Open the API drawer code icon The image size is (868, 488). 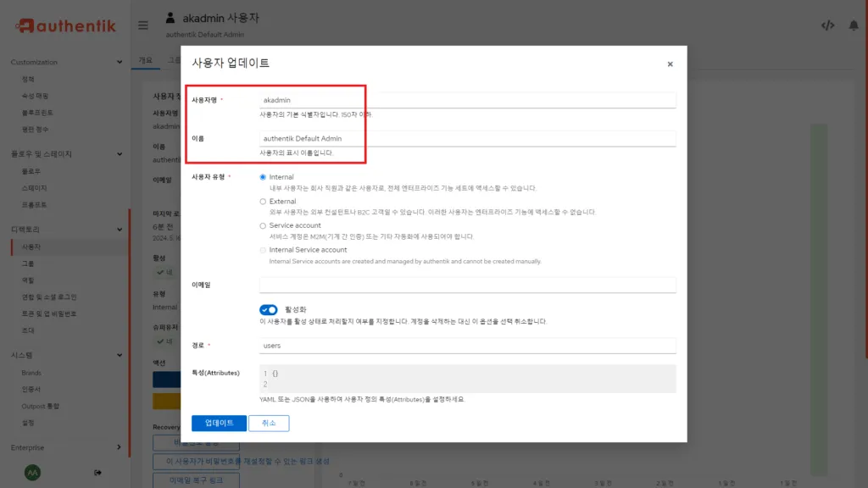point(827,25)
